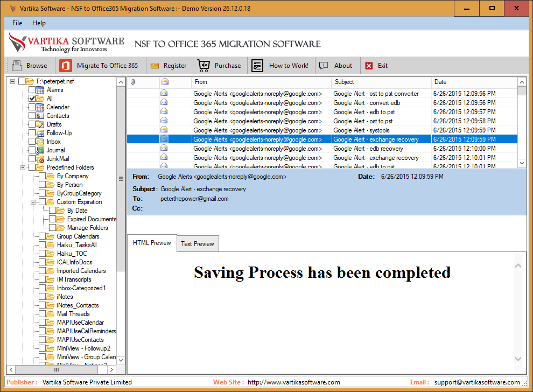Screen dimensions: 533x392
Task: Click the Vartika Software logo
Action: coord(66,43)
